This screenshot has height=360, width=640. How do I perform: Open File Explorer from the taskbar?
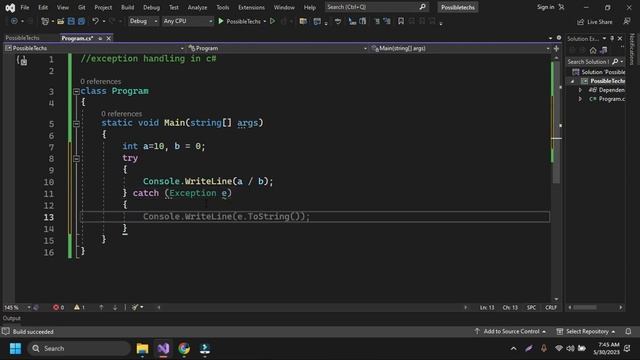pyautogui.click(x=142, y=348)
